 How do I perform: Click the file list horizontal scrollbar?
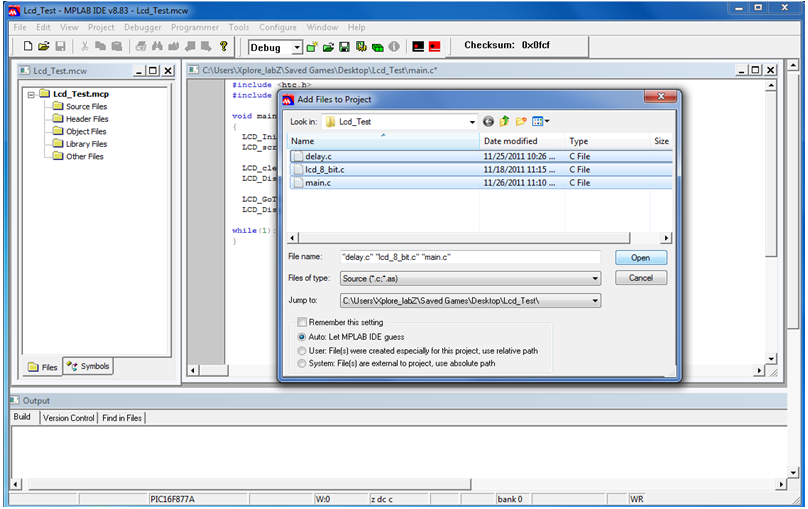(480, 237)
